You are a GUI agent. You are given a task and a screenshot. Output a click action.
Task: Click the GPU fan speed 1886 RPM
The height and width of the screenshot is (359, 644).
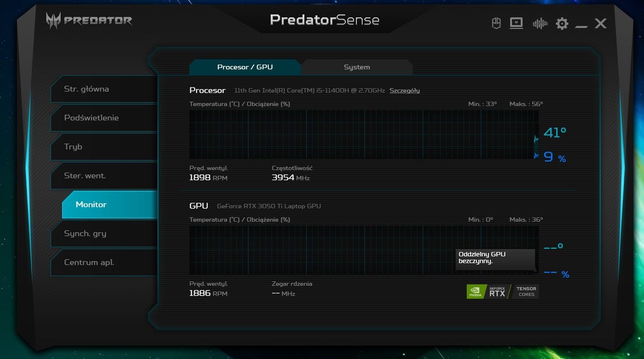pyautogui.click(x=208, y=293)
